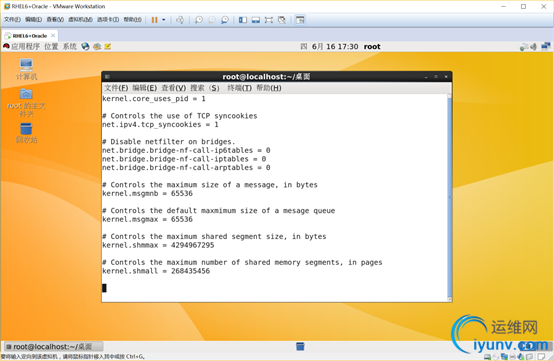Click the message log icon in VMware status bar
This screenshot has height=361, width=554.
(x=541, y=356)
